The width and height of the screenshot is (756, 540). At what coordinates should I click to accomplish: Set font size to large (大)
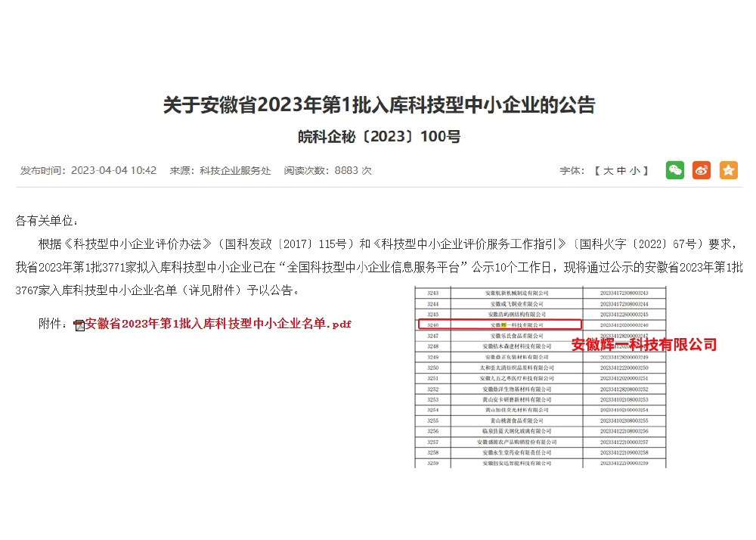pos(608,171)
